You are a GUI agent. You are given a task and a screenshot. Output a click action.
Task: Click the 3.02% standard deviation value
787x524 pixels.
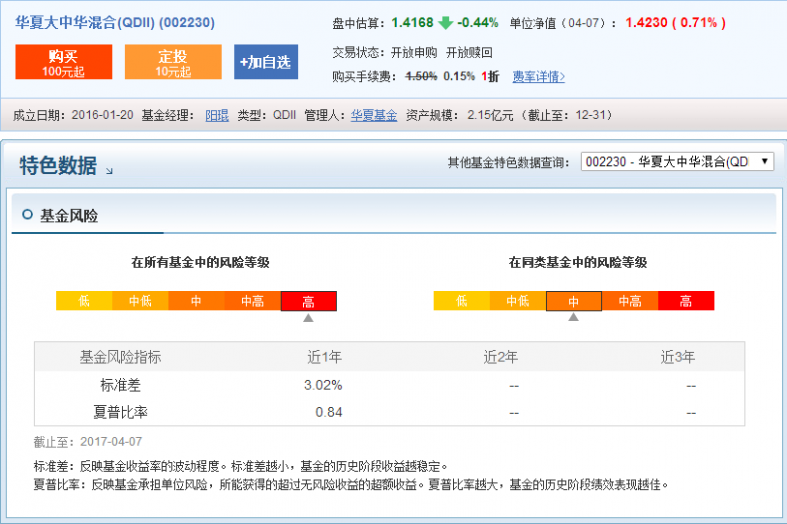pos(323,385)
